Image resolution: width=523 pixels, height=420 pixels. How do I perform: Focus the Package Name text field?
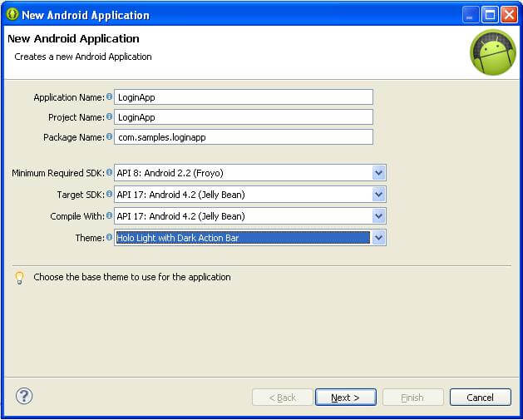[x=244, y=137]
